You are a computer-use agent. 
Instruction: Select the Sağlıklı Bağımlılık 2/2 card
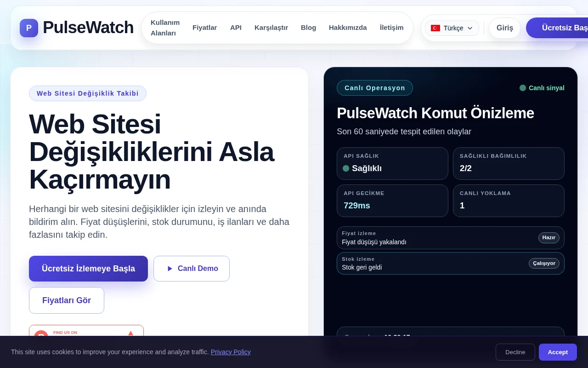(x=509, y=163)
